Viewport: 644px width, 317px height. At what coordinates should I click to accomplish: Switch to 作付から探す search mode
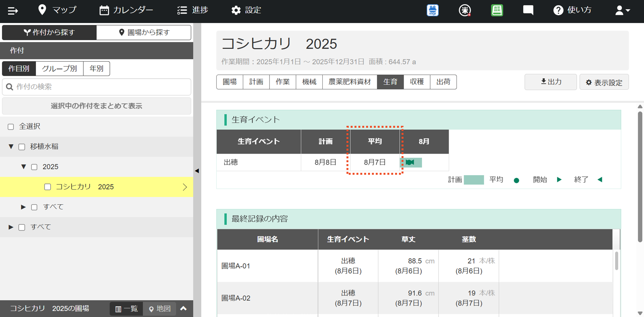49,33
